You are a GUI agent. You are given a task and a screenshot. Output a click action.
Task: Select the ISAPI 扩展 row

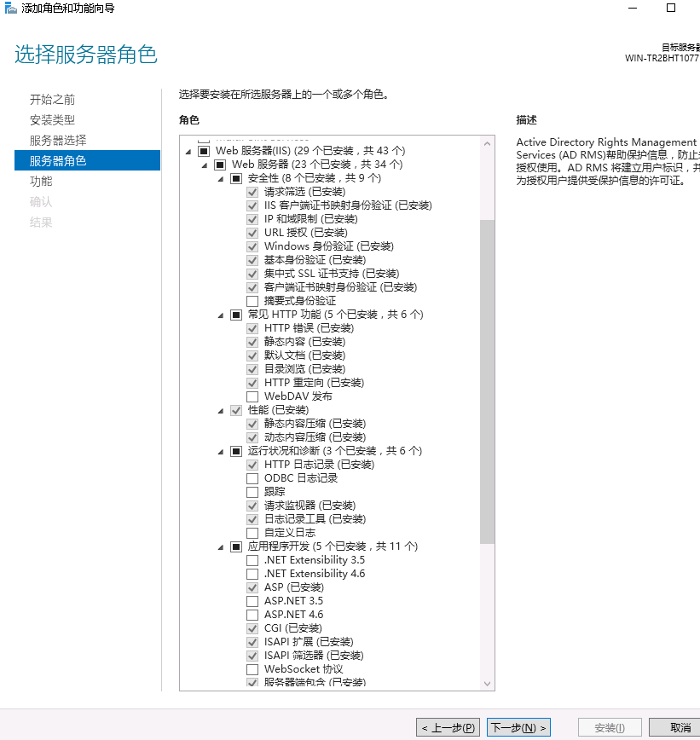309,642
